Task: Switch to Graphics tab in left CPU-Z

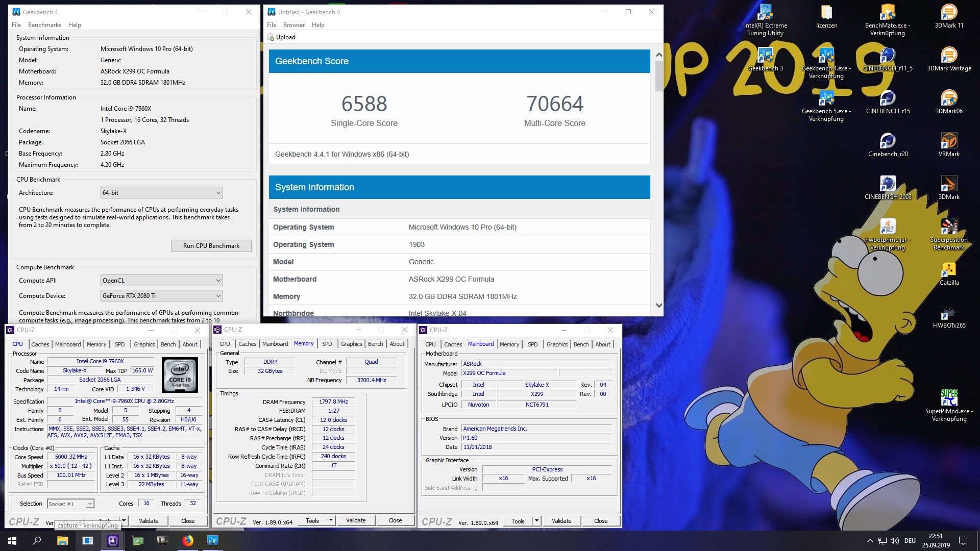Action: coord(144,344)
